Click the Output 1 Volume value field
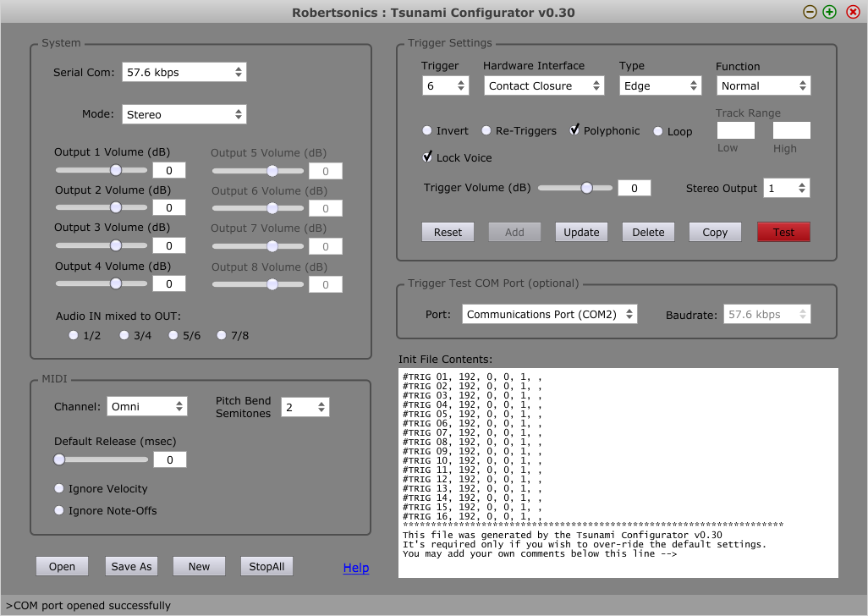 pyautogui.click(x=169, y=170)
